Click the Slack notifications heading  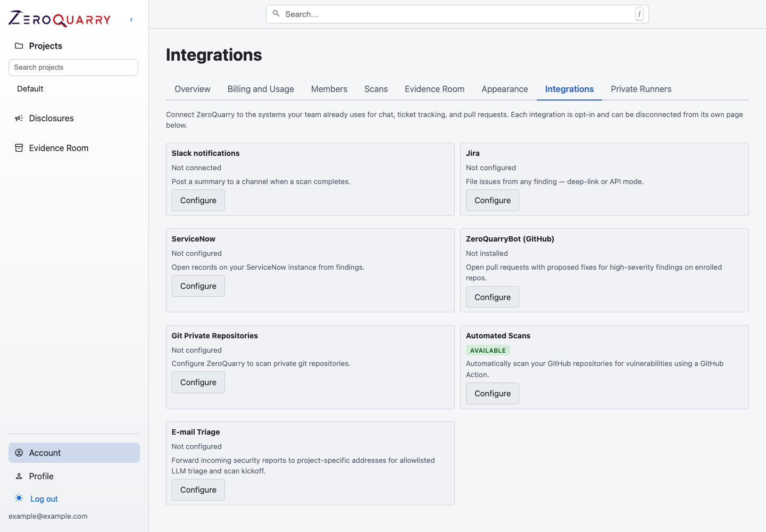(205, 153)
